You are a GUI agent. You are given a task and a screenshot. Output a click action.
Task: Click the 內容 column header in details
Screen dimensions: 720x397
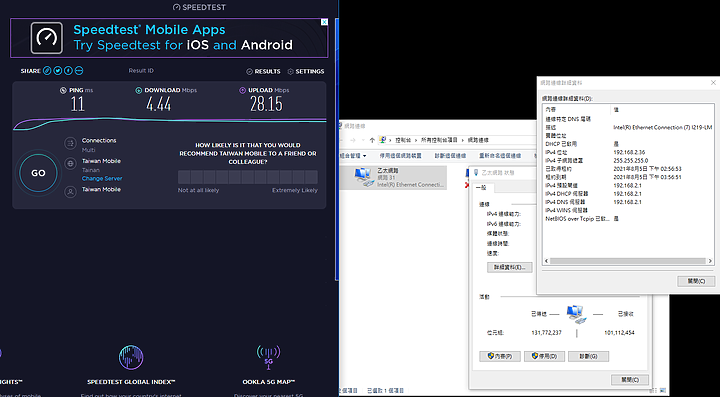577,110
